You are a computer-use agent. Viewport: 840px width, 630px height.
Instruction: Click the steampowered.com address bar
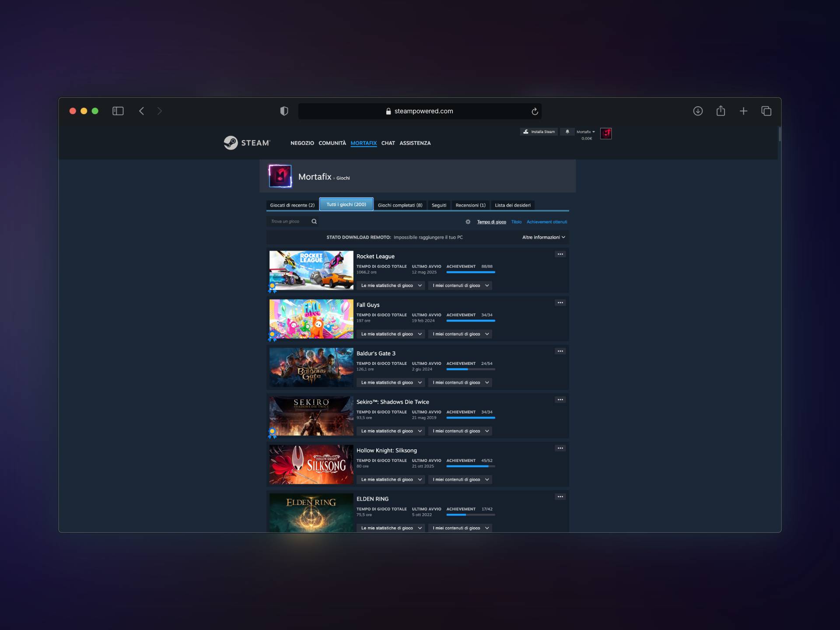click(x=420, y=112)
